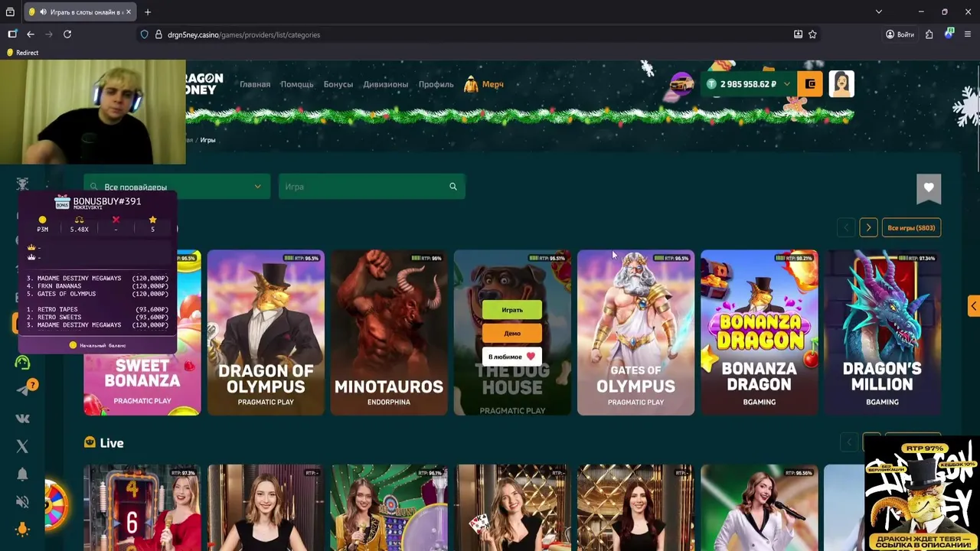
Task: Go to the Главная menu item
Action: point(255,84)
